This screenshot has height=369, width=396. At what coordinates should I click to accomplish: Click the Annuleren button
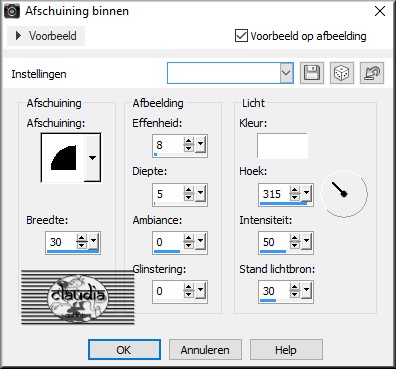pyautogui.click(x=205, y=350)
